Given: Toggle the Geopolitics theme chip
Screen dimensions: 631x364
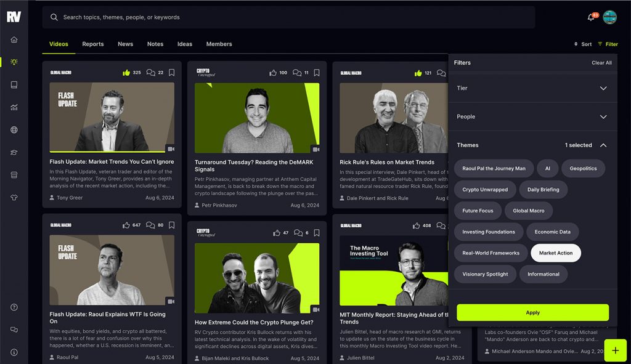Looking at the screenshot, I should (583, 169).
